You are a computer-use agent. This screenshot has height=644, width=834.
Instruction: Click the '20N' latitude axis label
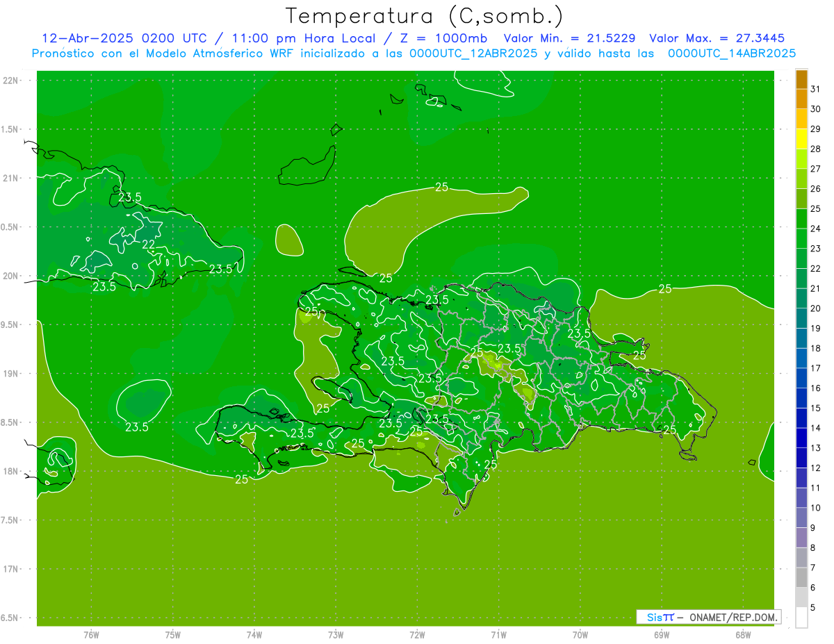pos(12,276)
